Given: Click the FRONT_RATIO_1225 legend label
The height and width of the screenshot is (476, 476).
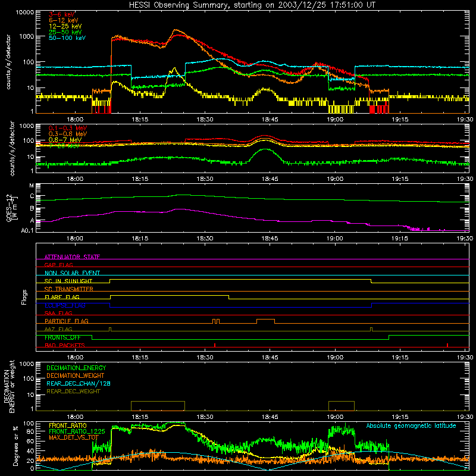Looking at the screenshot, I should 77,431.
